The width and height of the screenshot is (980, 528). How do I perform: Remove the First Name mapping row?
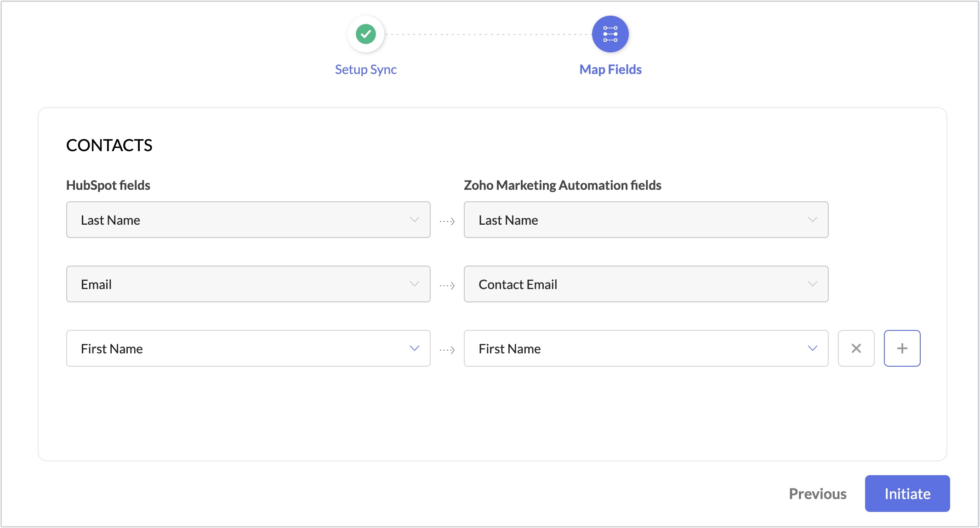click(856, 348)
